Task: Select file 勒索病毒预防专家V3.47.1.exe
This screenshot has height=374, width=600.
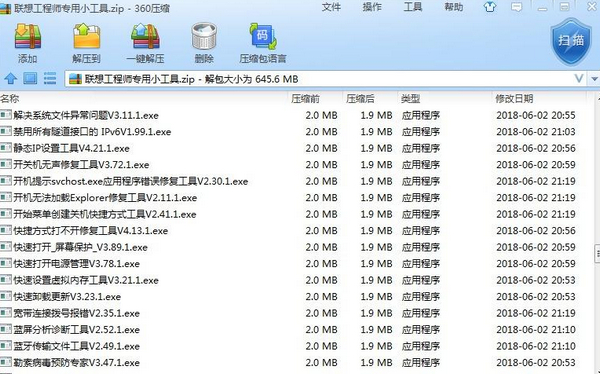Action: click(x=76, y=362)
